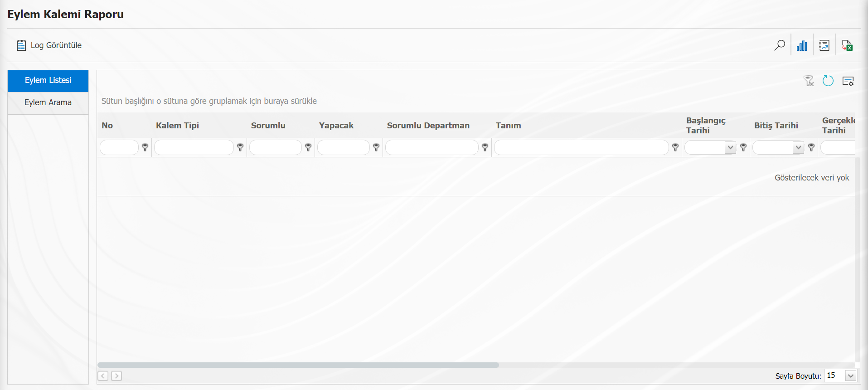The image size is (868, 390).
Task: Open filter options for Yapacak column
Action: [376, 147]
